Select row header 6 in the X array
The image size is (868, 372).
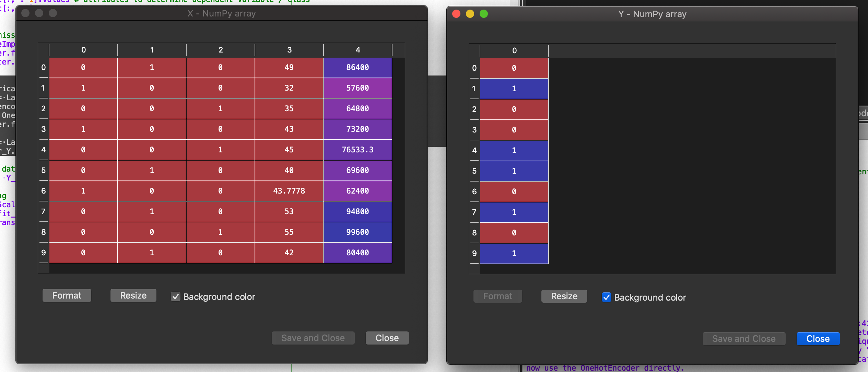pos(44,191)
